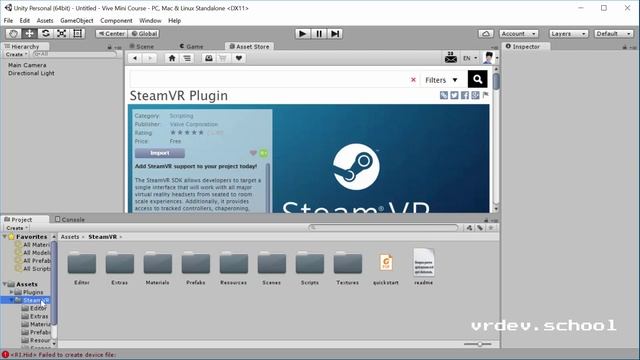Share SteamVR Plugin on Twitter
This screenshot has height=360, width=640.
[454, 95]
